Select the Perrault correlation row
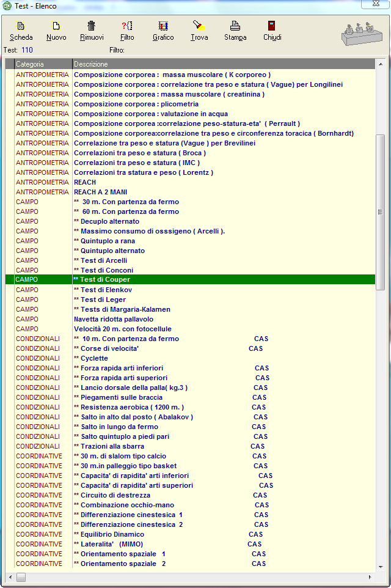 click(190, 123)
